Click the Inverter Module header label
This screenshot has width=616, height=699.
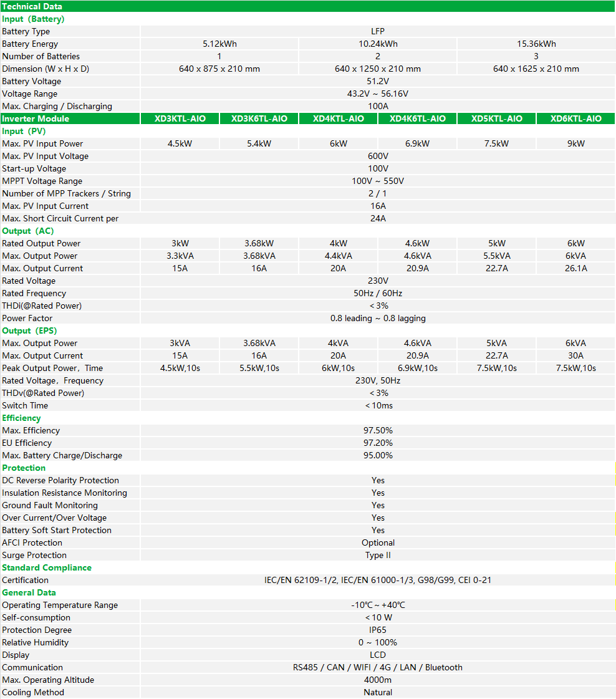click(36, 118)
